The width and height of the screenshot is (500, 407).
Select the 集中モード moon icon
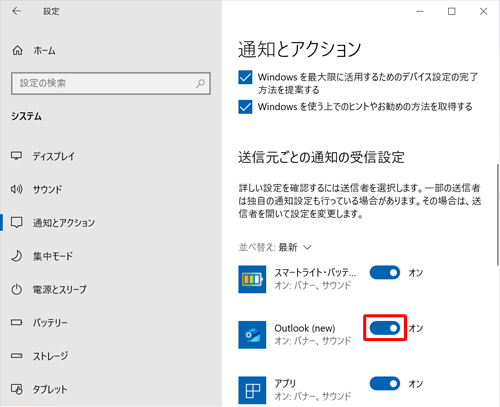pyautogui.click(x=17, y=256)
